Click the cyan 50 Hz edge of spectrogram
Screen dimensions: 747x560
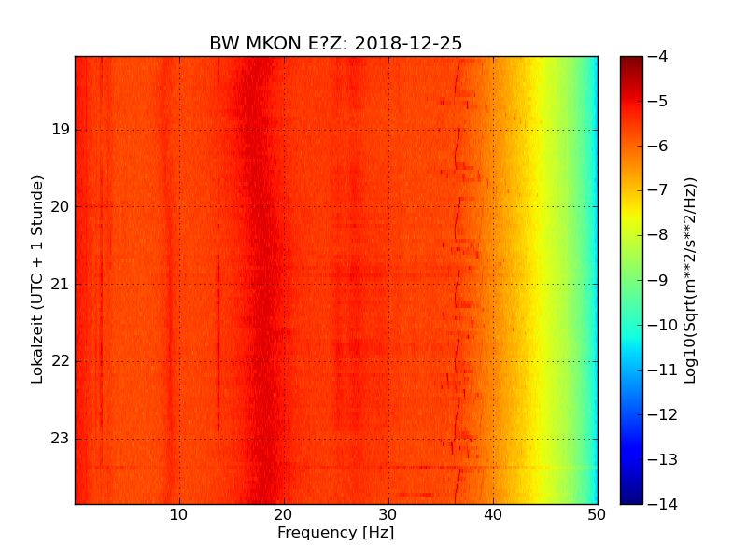pyautogui.click(x=594, y=280)
